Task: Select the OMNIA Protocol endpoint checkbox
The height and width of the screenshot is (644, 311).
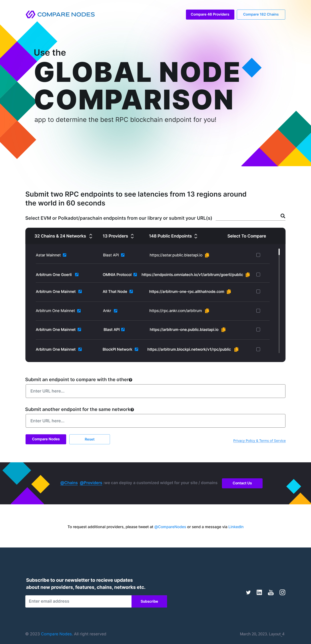Action: point(258,274)
